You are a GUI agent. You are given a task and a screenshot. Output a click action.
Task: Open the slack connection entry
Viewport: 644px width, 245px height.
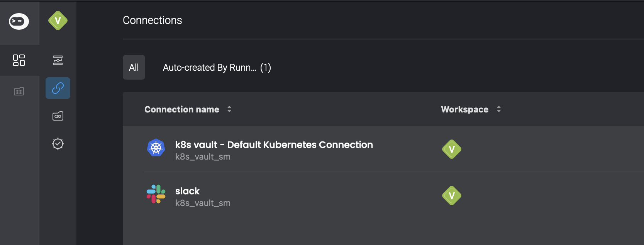coord(187,191)
